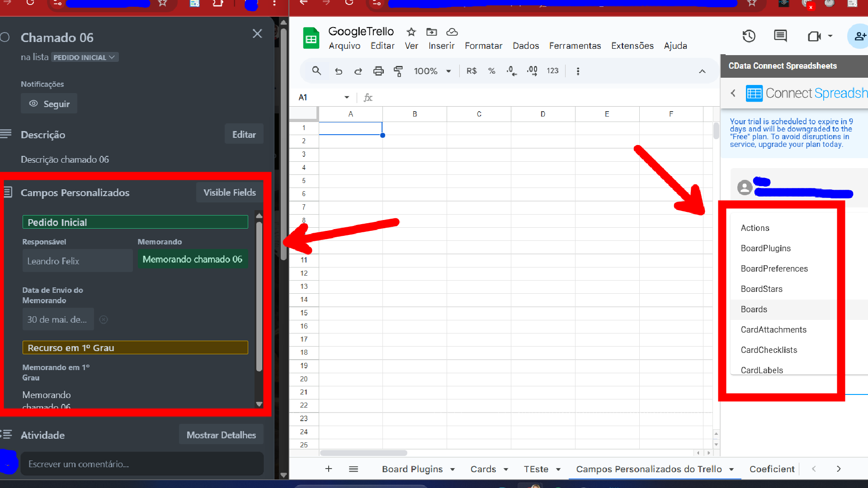Open the 100% zoom dropdown
The height and width of the screenshot is (488, 868).
point(433,71)
